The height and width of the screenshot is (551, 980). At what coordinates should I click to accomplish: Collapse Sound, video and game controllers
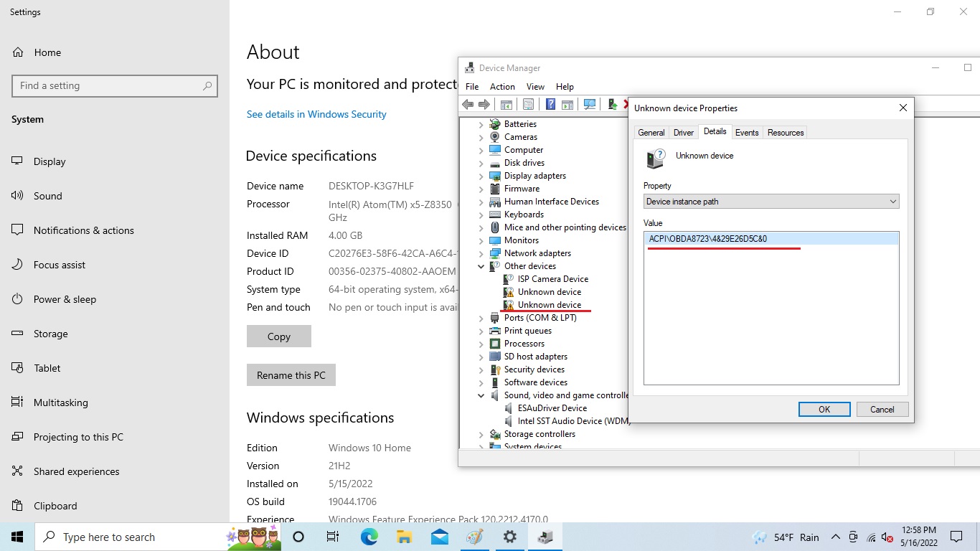[481, 395]
